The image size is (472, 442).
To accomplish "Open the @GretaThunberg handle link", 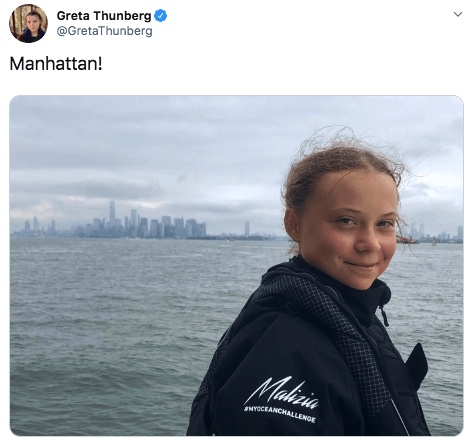I will 104,31.
